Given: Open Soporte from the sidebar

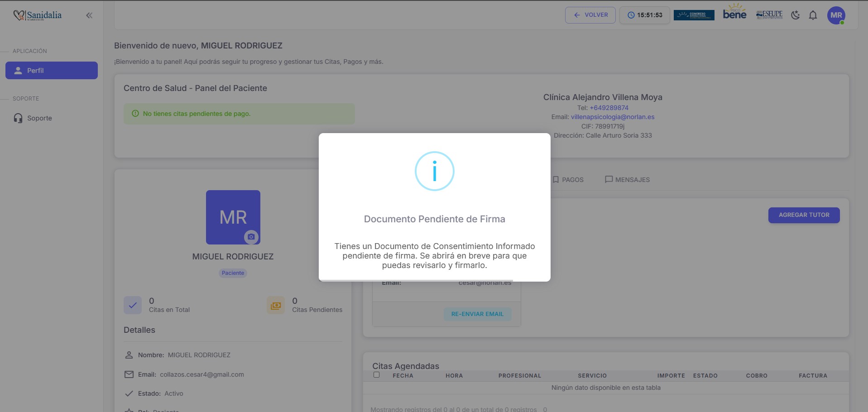Looking at the screenshot, I should [x=39, y=118].
